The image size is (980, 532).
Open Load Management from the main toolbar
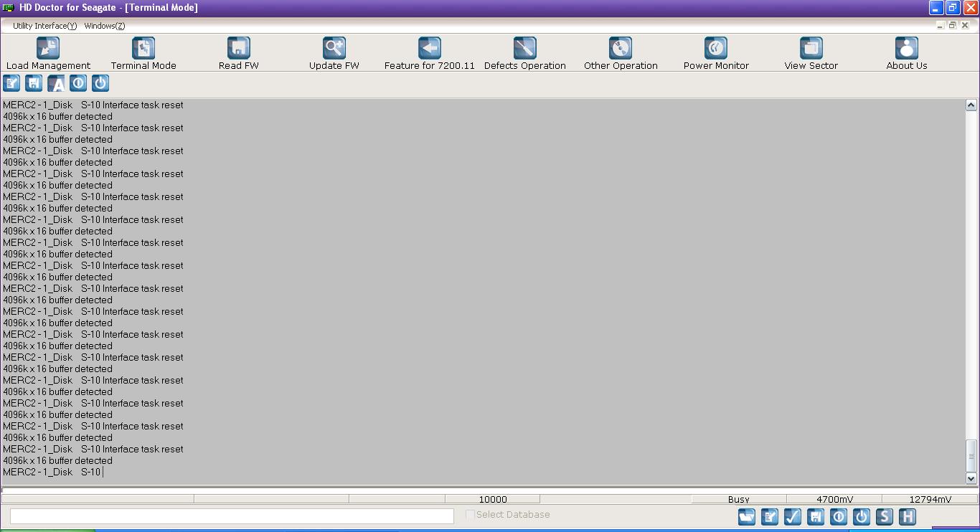pyautogui.click(x=48, y=54)
